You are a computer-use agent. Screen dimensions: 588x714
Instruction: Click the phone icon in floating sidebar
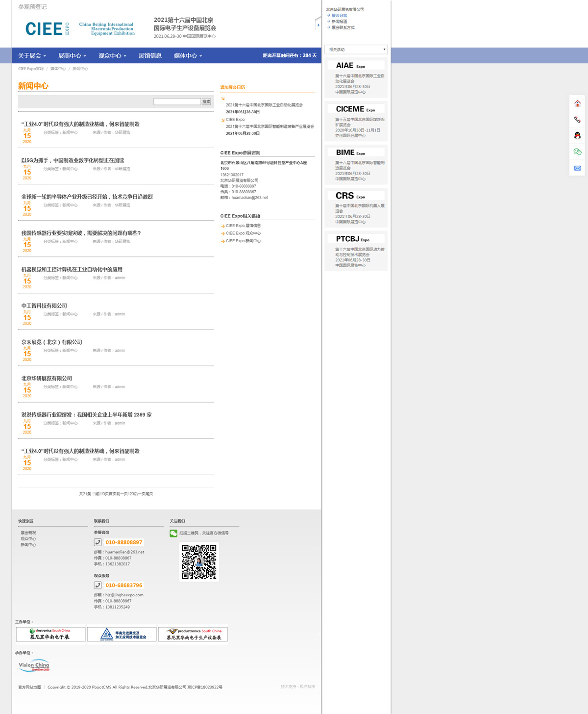point(577,120)
